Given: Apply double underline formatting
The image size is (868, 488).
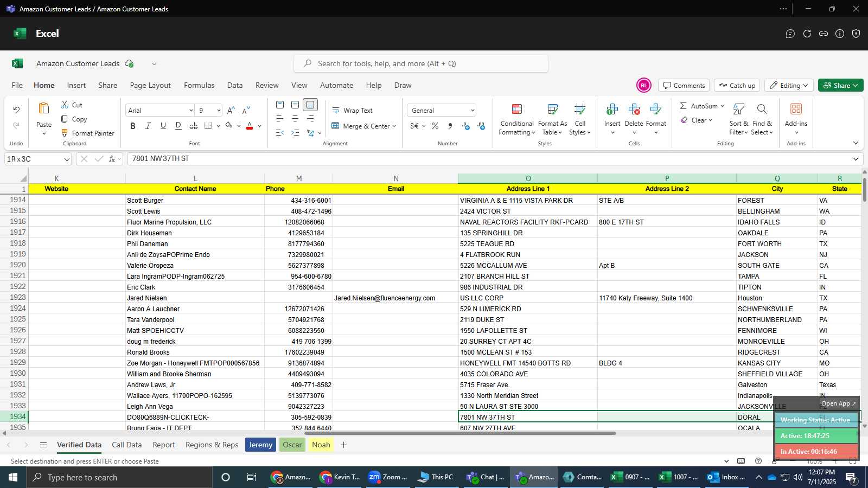Looking at the screenshot, I should [x=178, y=126].
